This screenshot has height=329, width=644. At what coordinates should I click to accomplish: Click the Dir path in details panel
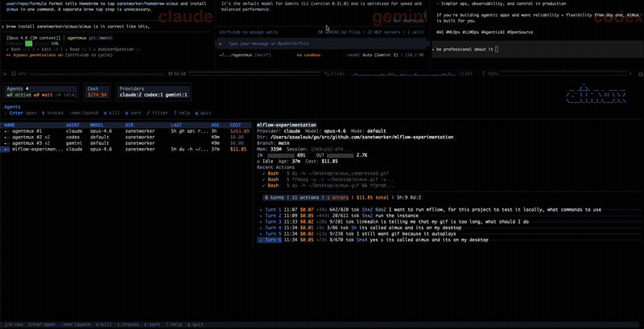pyautogui.click(x=361, y=137)
